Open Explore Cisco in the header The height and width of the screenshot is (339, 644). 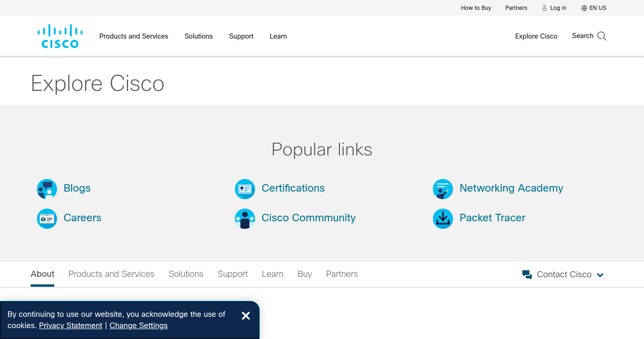537,36
